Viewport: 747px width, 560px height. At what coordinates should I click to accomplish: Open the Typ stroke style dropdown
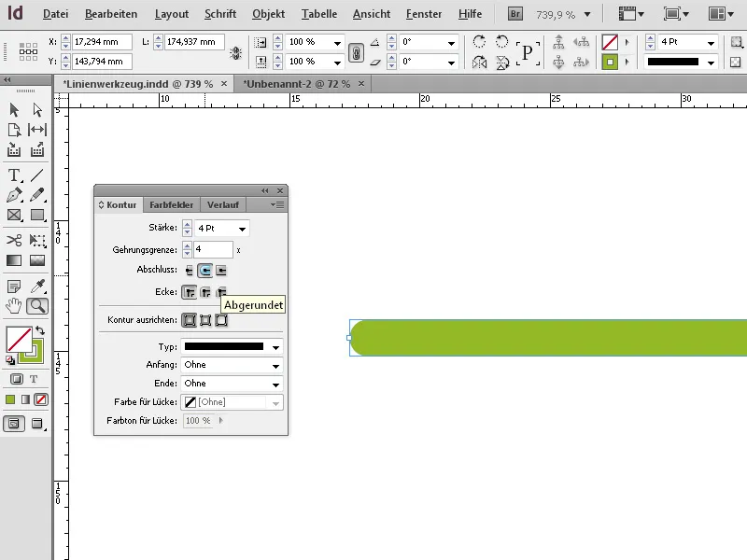click(275, 347)
